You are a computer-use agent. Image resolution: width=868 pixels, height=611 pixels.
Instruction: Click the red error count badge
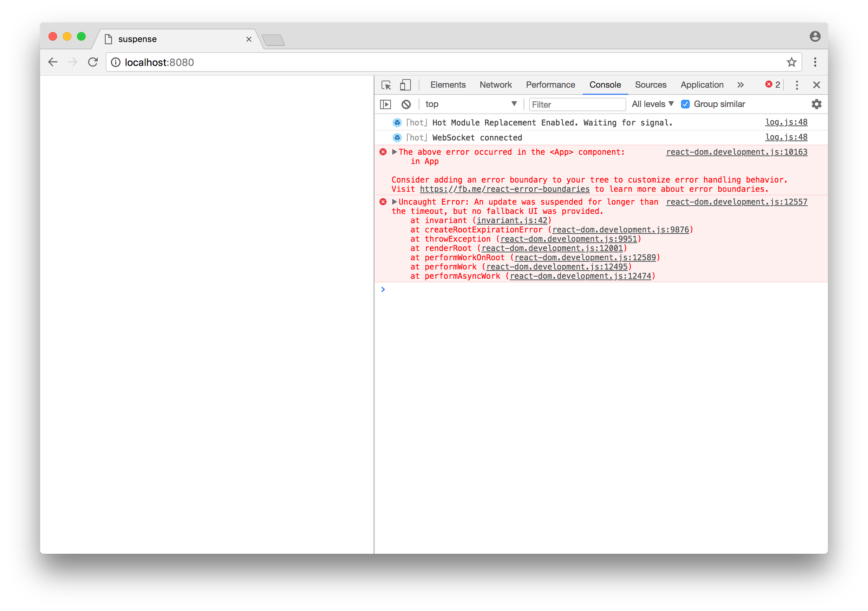click(x=773, y=85)
